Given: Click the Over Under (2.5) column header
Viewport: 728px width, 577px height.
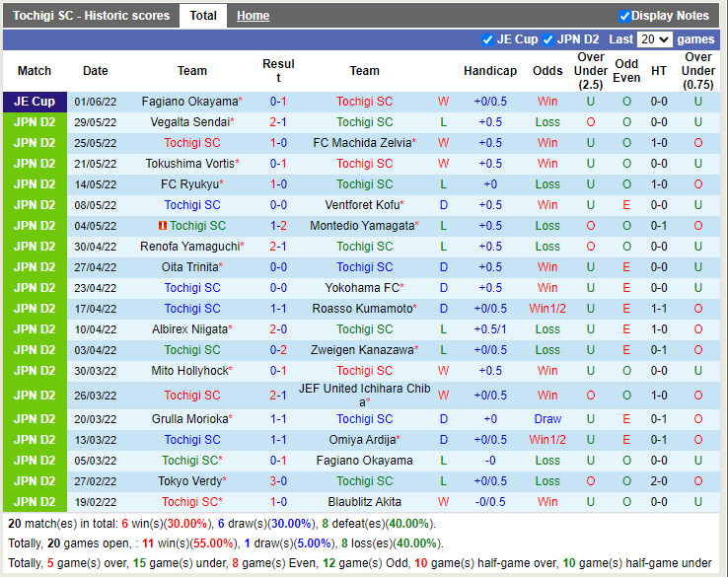Looking at the screenshot, I should click(x=591, y=71).
